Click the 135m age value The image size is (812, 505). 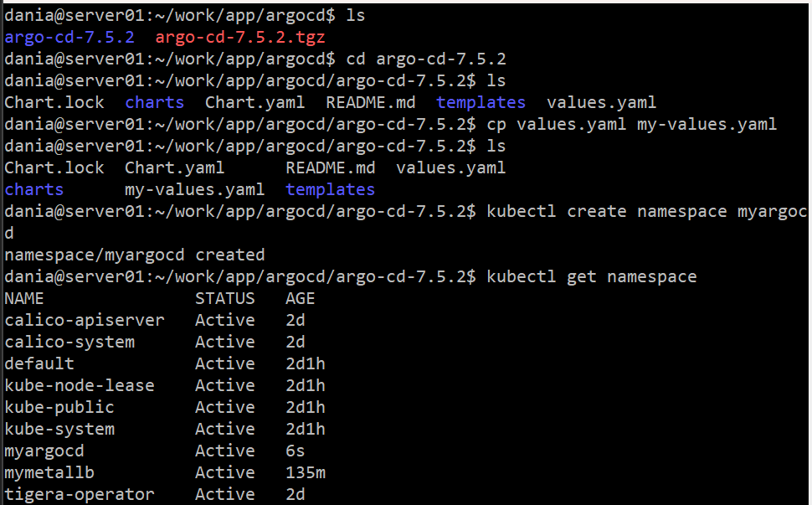[306, 472]
